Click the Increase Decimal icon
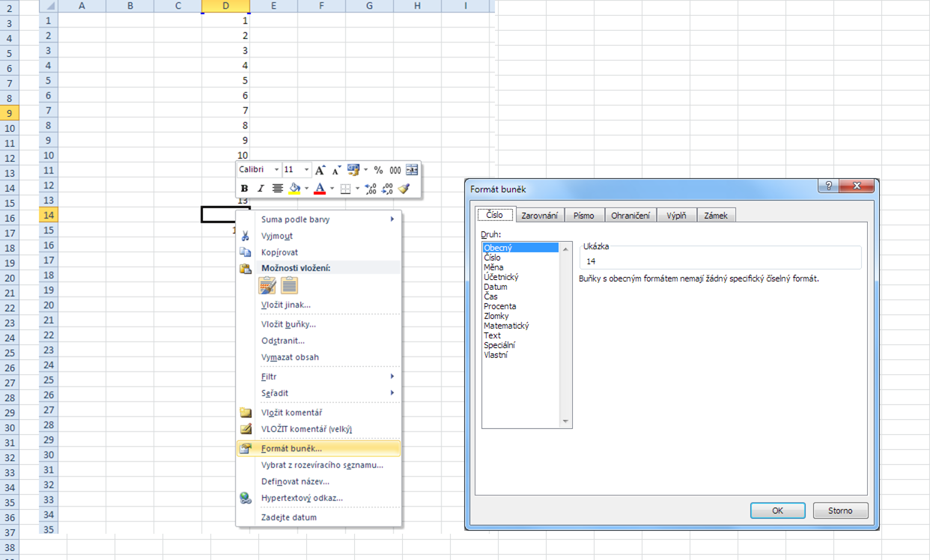Image resolution: width=930 pixels, height=560 pixels. [x=371, y=189]
